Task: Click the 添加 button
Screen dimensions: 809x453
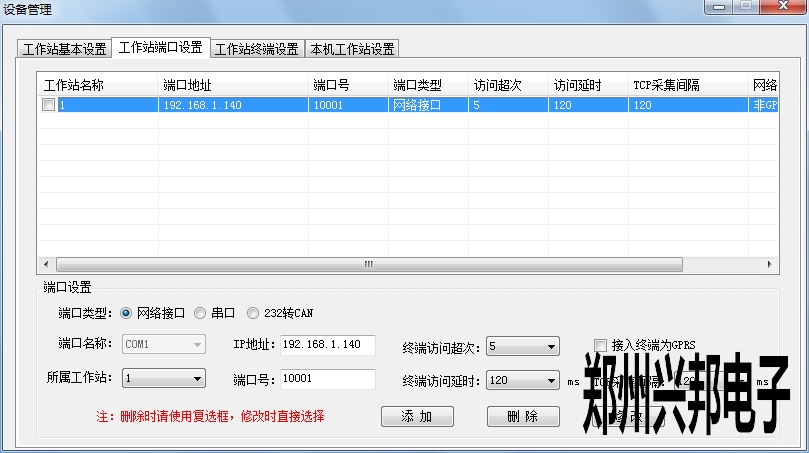Action: tap(417, 416)
